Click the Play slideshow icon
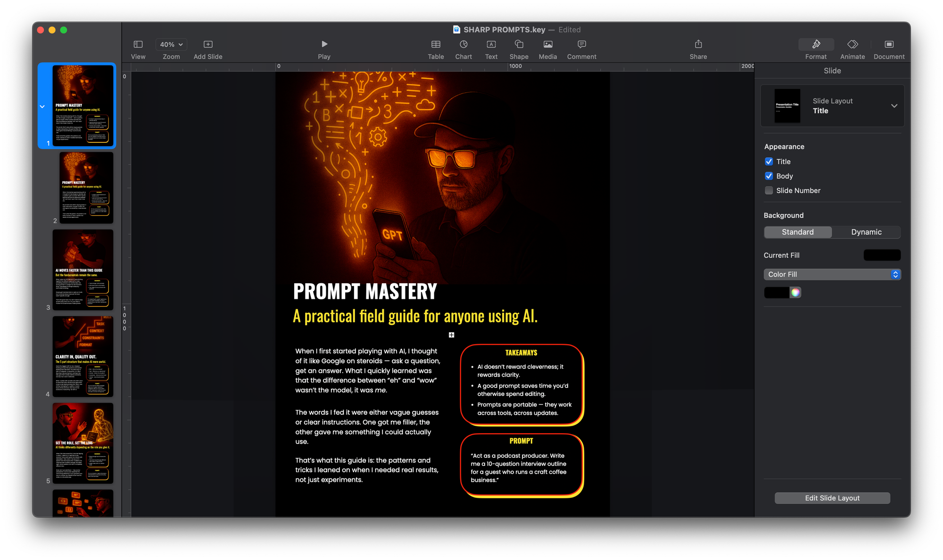The image size is (943, 560). [x=324, y=44]
